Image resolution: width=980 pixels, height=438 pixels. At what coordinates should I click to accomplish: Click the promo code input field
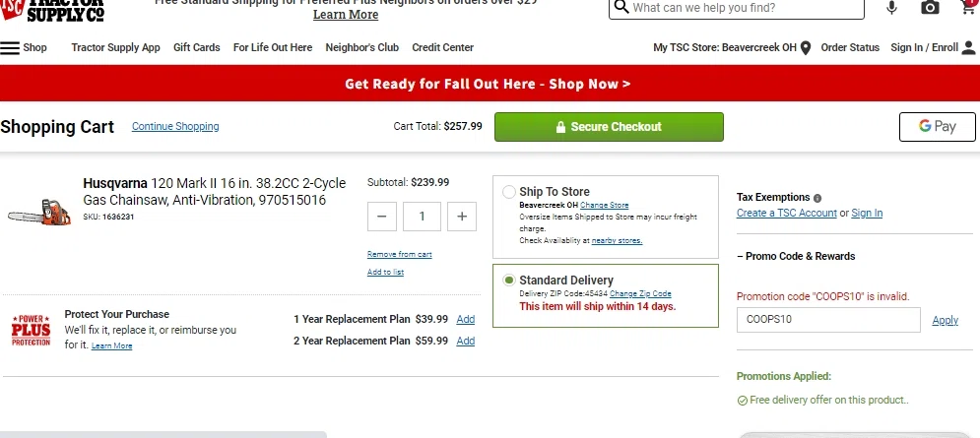[x=828, y=320]
